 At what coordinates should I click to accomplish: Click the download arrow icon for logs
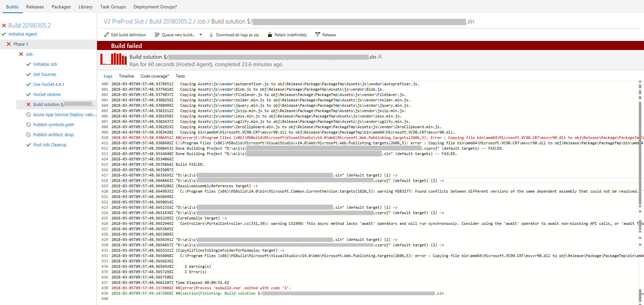tap(211, 35)
